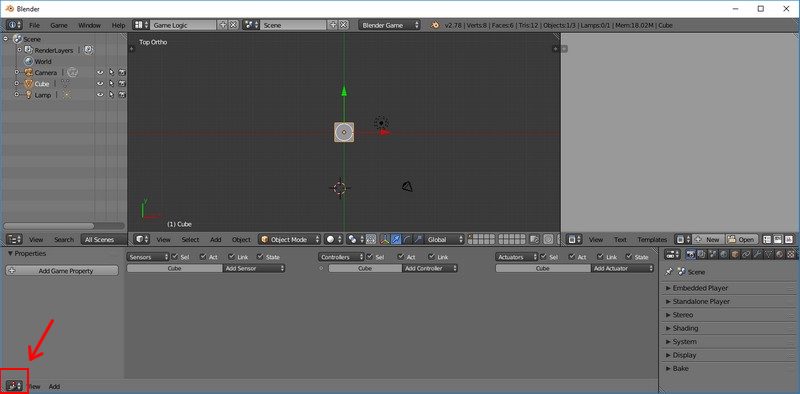Toggle Cube visibility eye icon
Viewport: 800px width, 394px height.
tap(100, 84)
